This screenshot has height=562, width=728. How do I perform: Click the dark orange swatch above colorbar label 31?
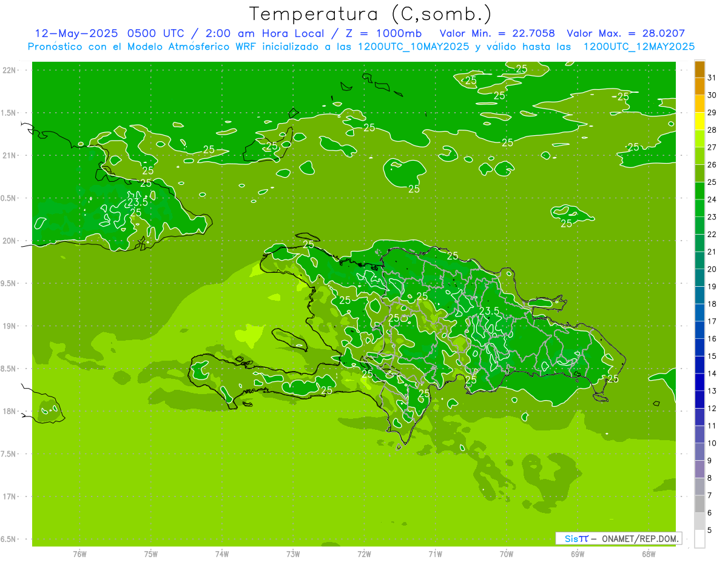[699, 70]
